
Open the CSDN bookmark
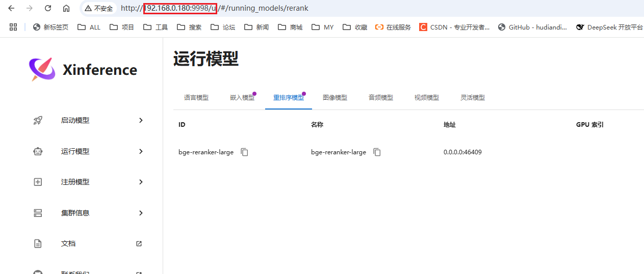coord(455,27)
